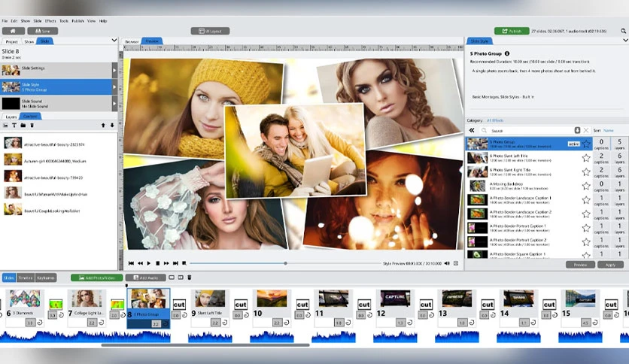The width and height of the screenshot is (629, 364).
Task: Delete the selected slide with the trash icon in the slide bar
Action: 190,278
